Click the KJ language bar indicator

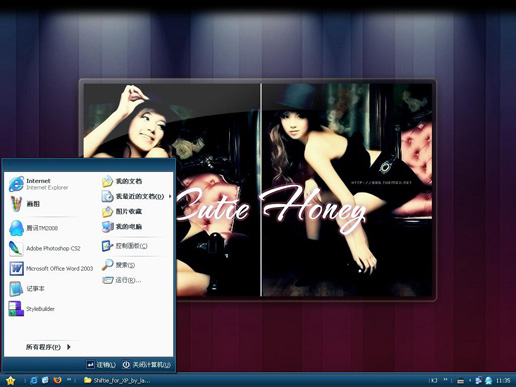coord(434,380)
